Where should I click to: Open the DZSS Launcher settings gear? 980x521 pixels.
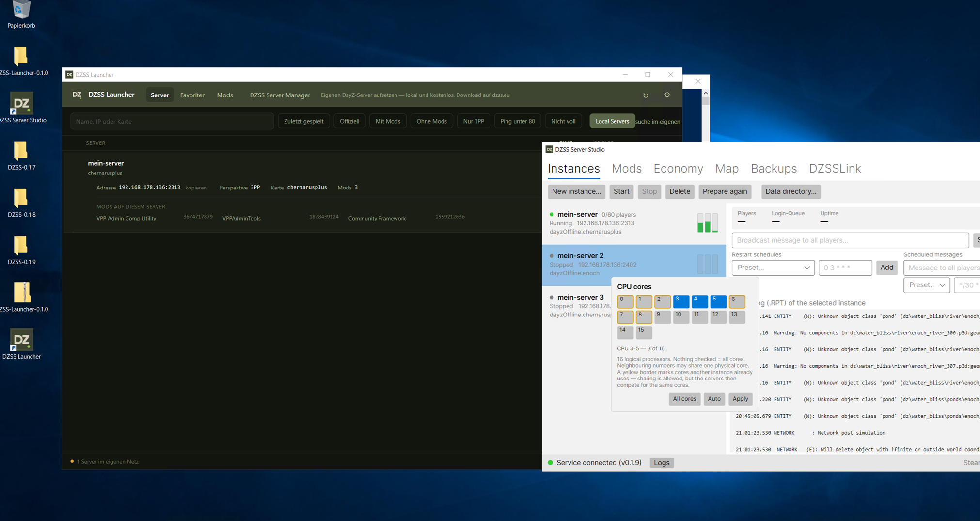click(x=667, y=95)
